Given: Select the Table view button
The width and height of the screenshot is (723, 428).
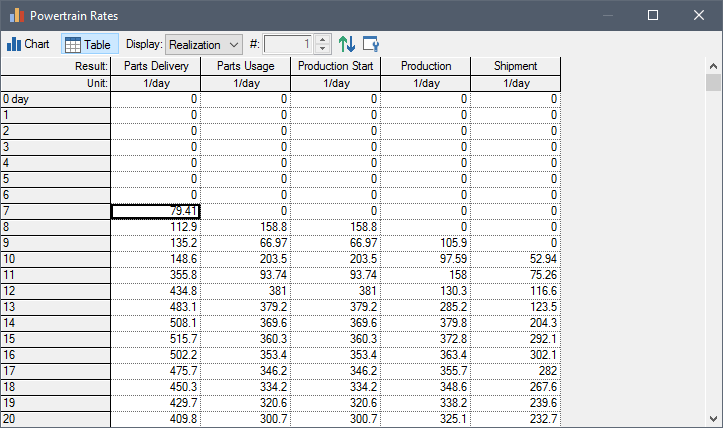Looking at the screenshot, I should click(x=89, y=44).
